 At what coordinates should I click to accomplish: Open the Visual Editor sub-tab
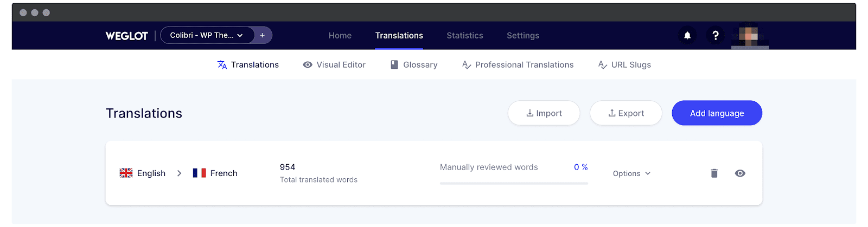(x=334, y=64)
